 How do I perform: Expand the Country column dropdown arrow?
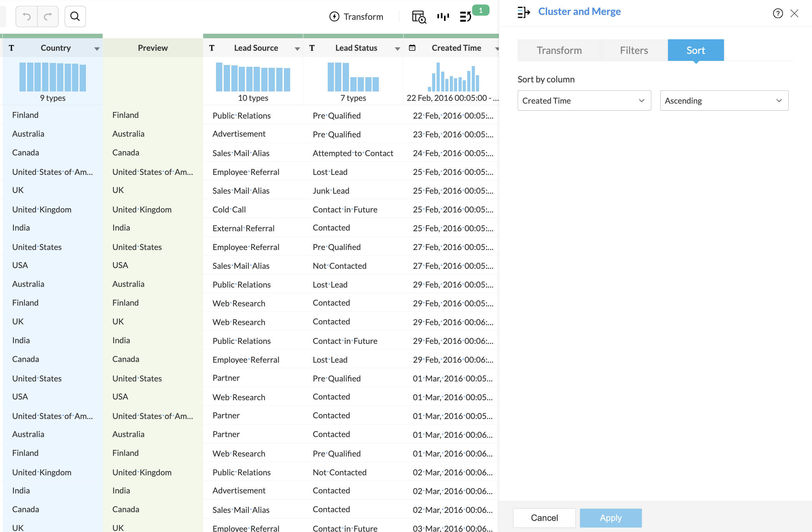pyautogui.click(x=97, y=49)
